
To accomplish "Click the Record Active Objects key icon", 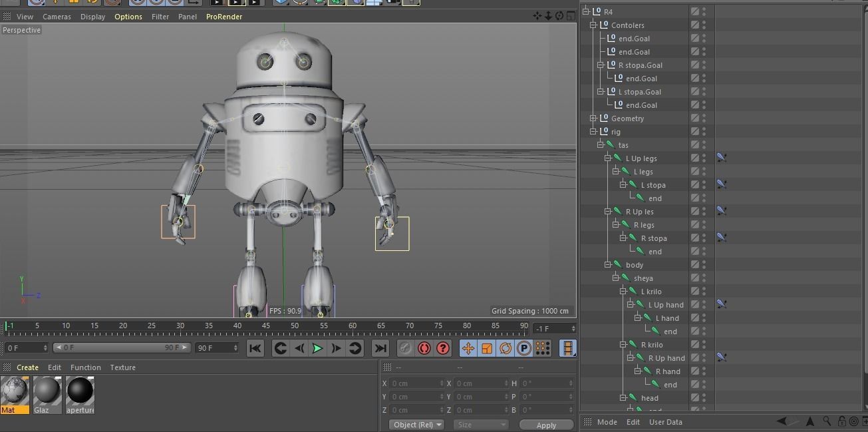I will point(405,348).
